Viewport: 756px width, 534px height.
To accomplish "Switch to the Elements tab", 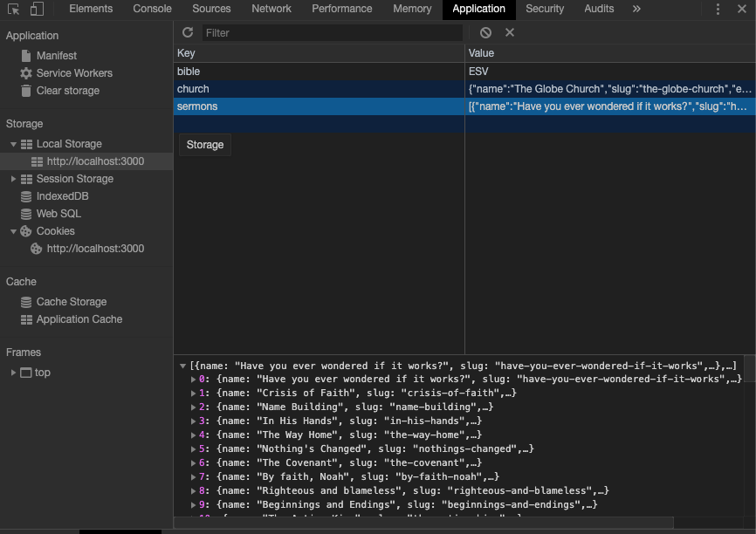I will click(x=91, y=9).
